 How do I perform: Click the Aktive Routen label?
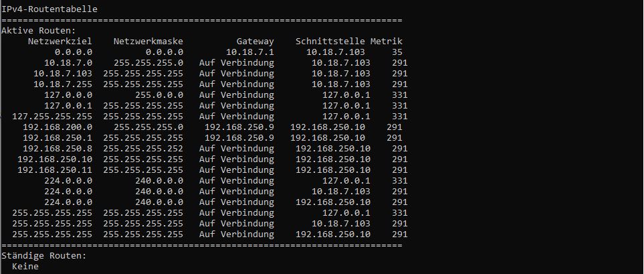[x=39, y=31]
